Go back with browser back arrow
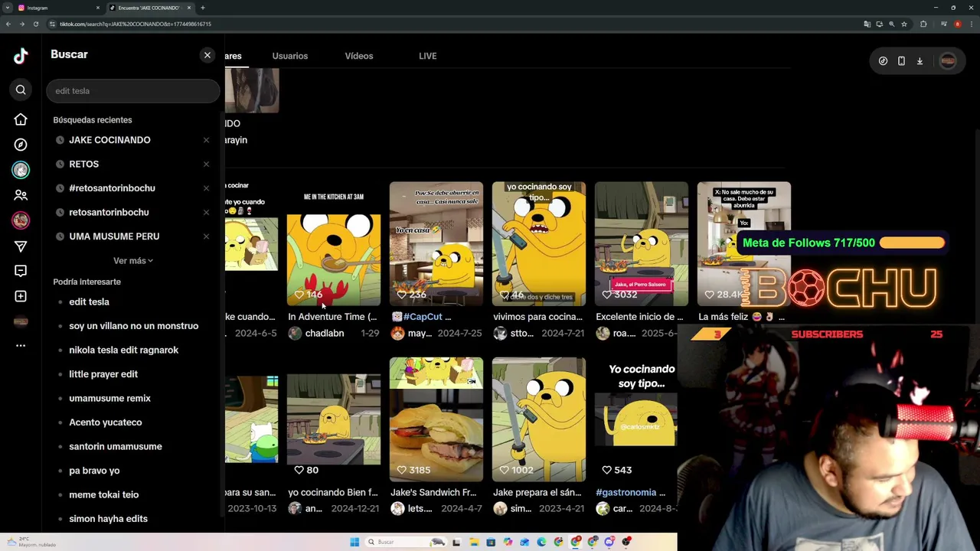 pos(8,24)
